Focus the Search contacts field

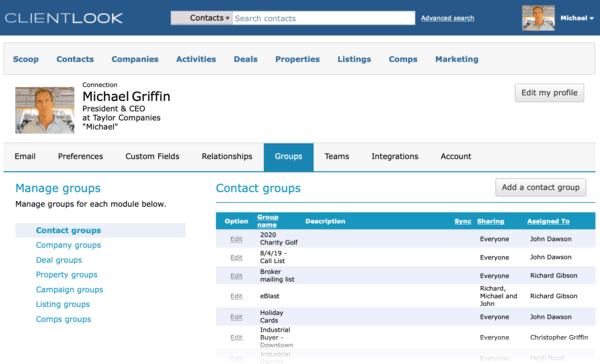tap(323, 18)
